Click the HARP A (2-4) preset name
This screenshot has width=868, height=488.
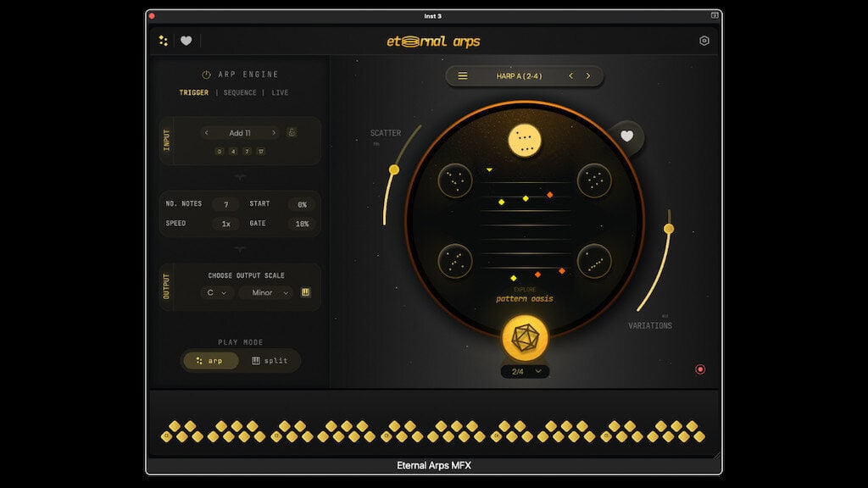520,75
